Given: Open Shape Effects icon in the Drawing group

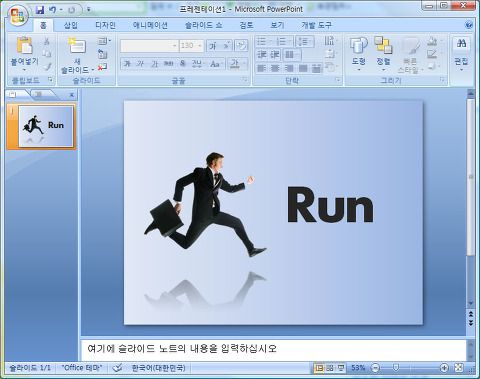Looking at the screenshot, I should (432, 67).
